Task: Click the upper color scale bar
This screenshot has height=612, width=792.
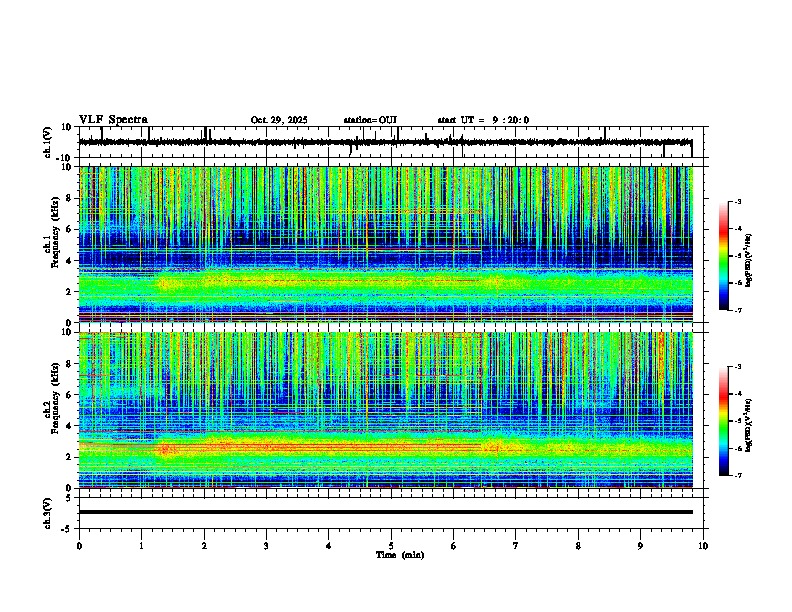Action: point(724,255)
